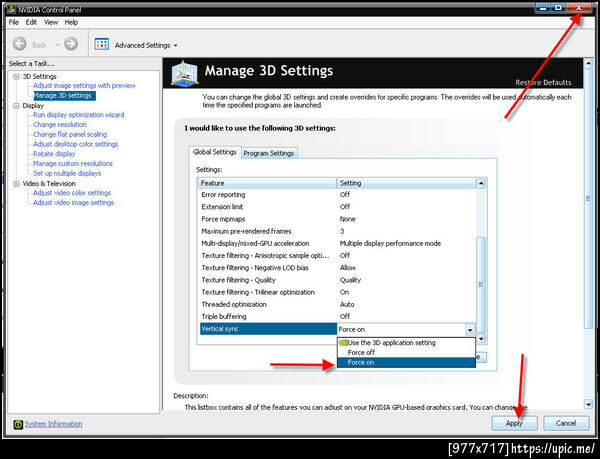Select the 'Extension limit' feature row
600x459 pixels.
pos(338,207)
